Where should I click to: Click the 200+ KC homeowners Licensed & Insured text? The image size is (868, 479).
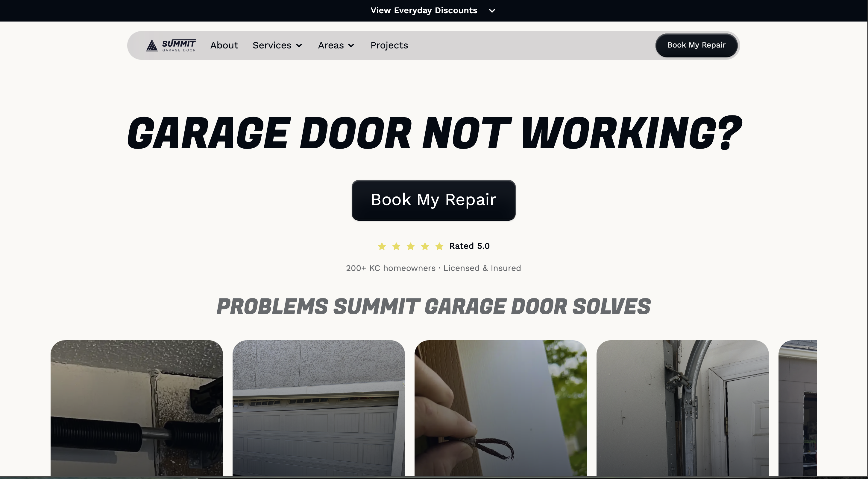433,268
